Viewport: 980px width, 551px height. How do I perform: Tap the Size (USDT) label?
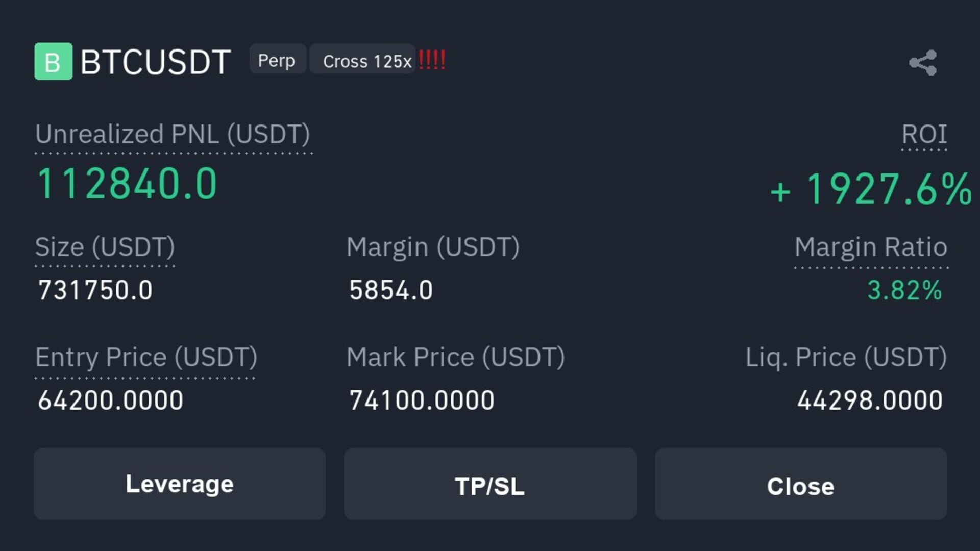coord(105,247)
